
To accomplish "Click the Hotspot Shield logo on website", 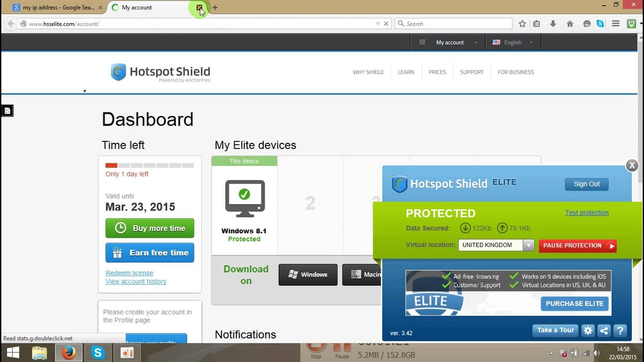I will [x=160, y=72].
